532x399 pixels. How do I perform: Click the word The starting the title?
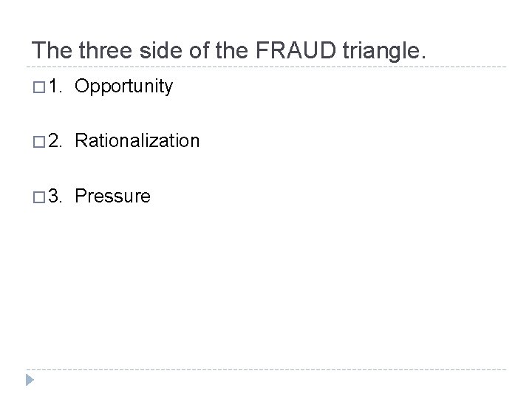click(x=52, y=50)
